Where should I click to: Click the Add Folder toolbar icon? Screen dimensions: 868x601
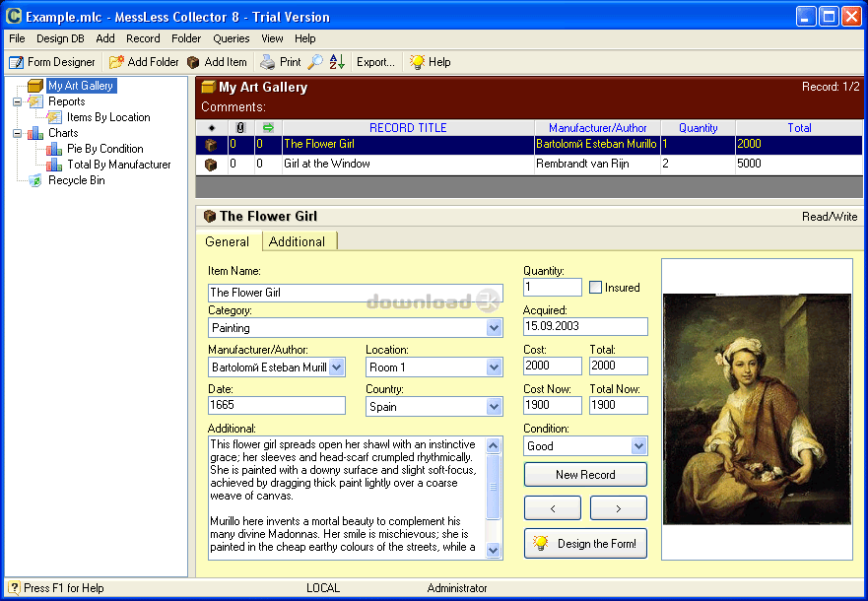116,62
